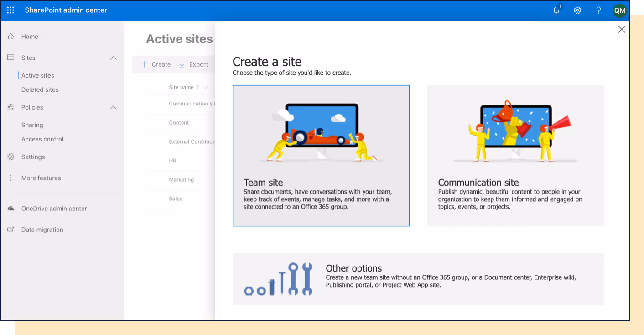
Task: Open Access control under Policies
Action: 42,139
